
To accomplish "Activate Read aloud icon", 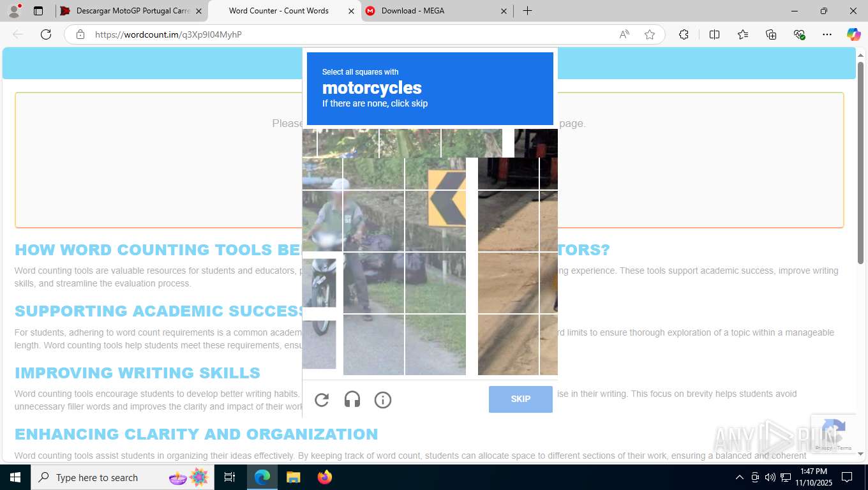I will [x=624, y=34].
